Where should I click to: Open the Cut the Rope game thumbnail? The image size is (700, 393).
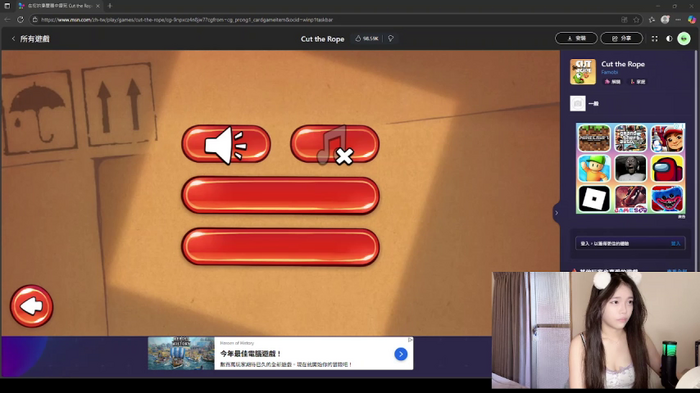pos(583,71)
